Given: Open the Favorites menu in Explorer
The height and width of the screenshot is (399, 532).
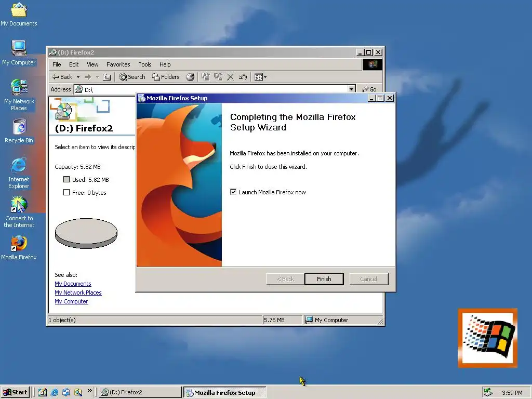Looking at the screenshot, I should pyautogui.click(x=118, y=64).
